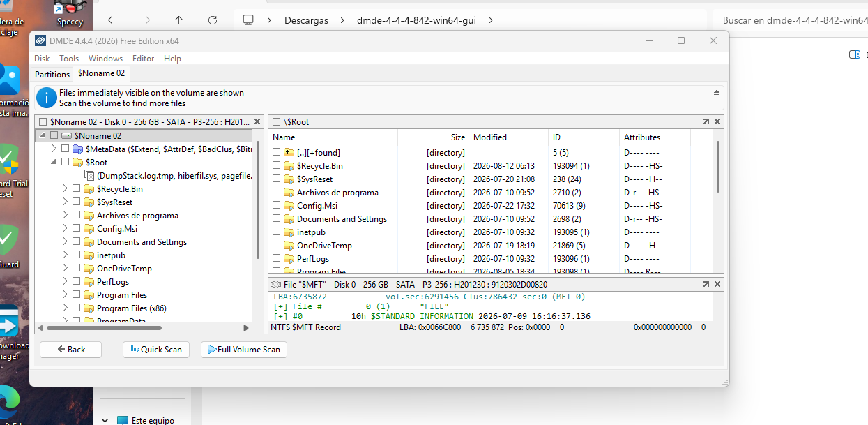Close the \$Root file list panel
This screenshot has width=868, height=425.
717,121
